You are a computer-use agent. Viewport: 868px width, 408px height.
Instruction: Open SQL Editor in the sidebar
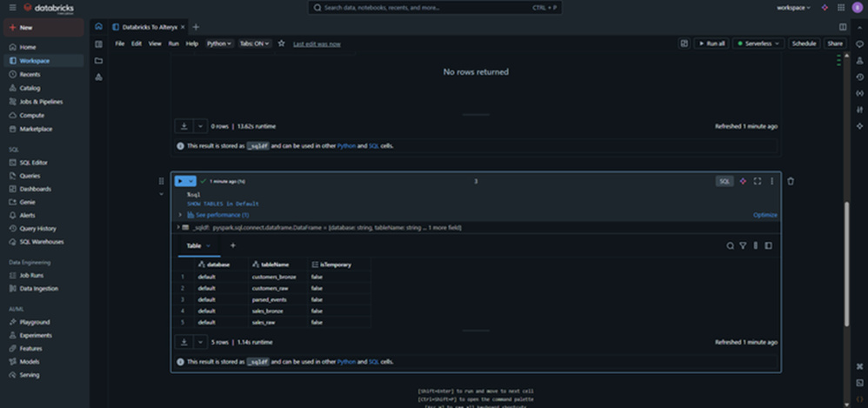click(33, 162)
